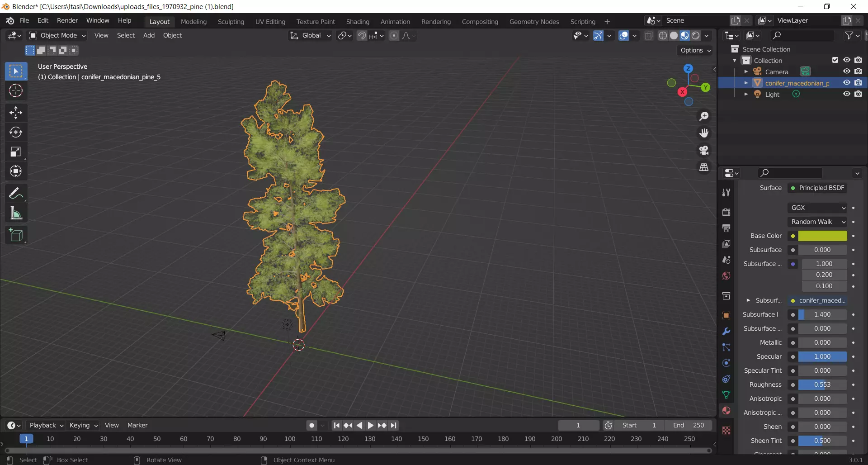The width and height of the screenshot is (868, 465).
Task: Open GGX distribution dropdown
Action: (817, 208)
